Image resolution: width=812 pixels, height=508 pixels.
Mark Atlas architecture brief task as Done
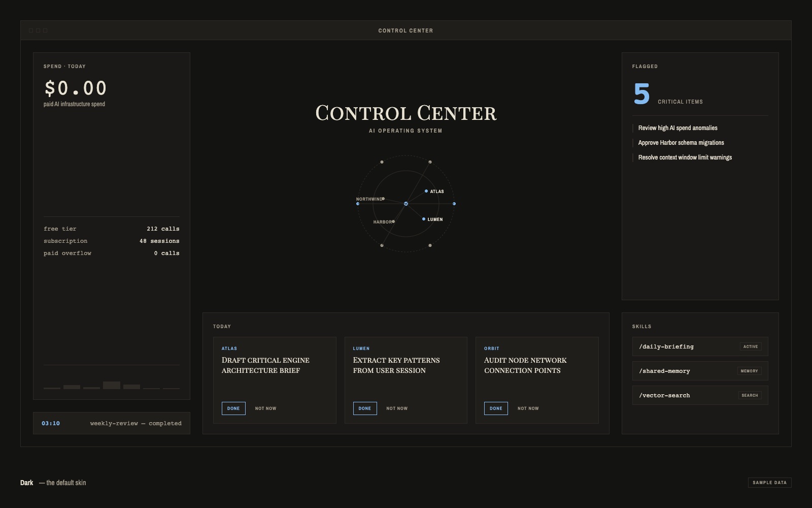pyautogui.click(x=233, y=408)
